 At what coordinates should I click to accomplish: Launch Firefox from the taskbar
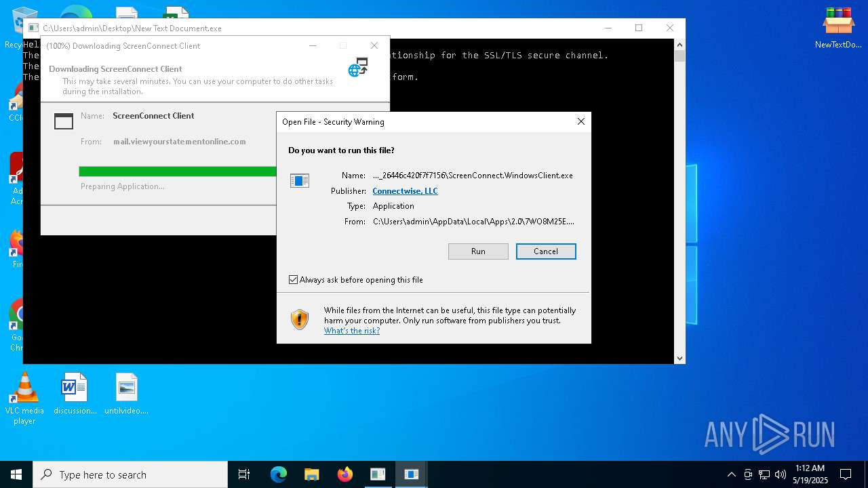(345, 474)
